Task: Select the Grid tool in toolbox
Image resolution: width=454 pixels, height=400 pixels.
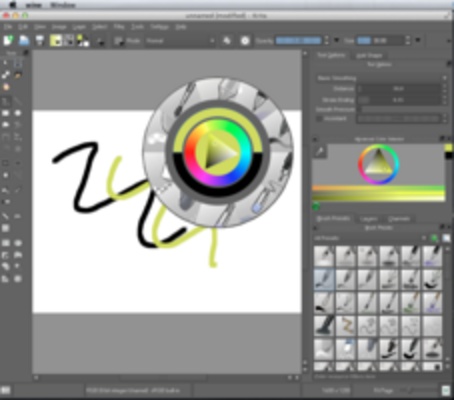Action: coord(6,228)
